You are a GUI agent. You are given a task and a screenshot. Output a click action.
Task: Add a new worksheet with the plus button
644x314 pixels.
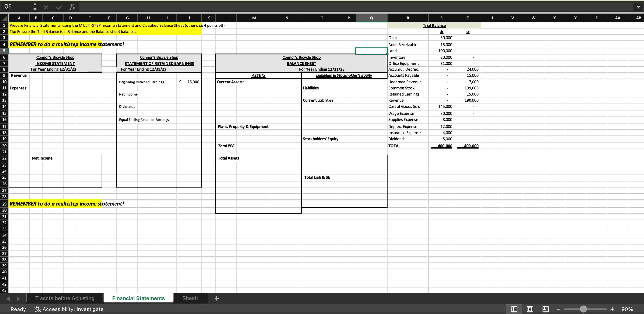(x=217, y=298)
